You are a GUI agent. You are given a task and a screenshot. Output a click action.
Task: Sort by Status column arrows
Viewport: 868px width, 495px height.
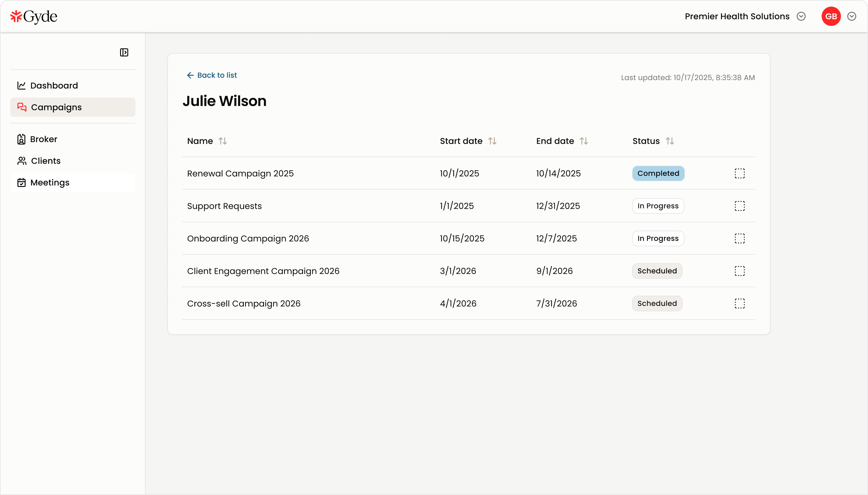(670, 141)
